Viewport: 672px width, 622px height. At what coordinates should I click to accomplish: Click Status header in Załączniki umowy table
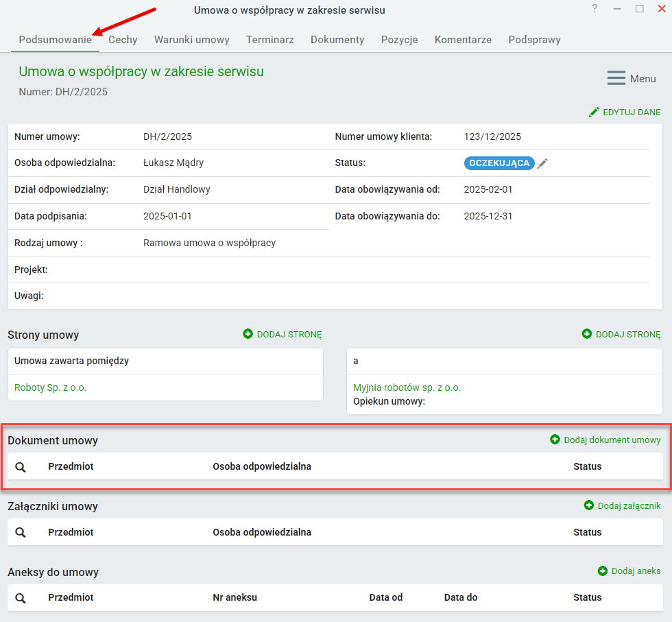[x=588, y=532]
